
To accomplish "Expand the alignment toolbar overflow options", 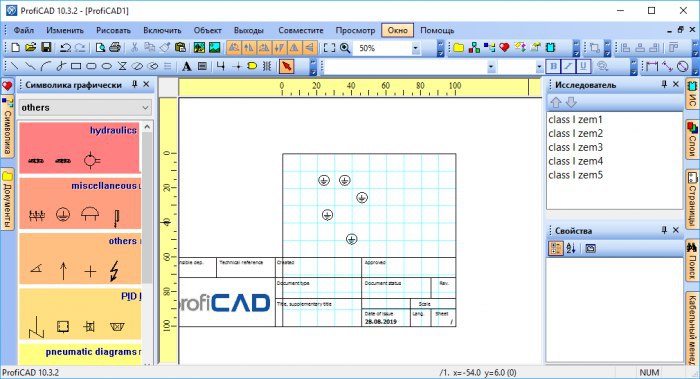I will [695, 48].
